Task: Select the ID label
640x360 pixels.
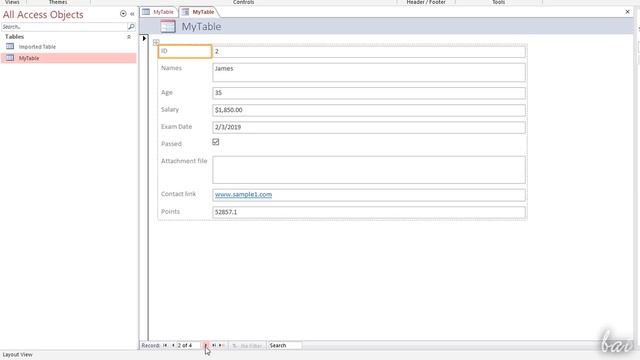Action: (x=185, y=51)
